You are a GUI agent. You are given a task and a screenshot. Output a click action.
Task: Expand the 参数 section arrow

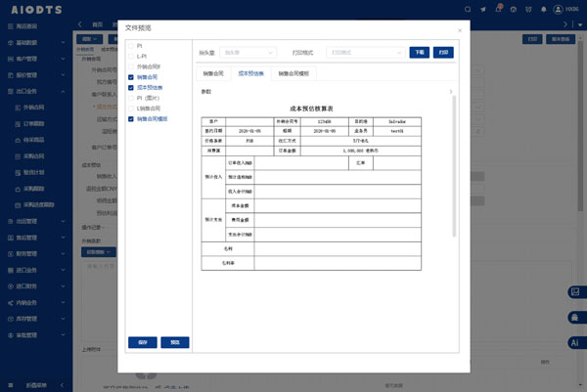(451, 91)
